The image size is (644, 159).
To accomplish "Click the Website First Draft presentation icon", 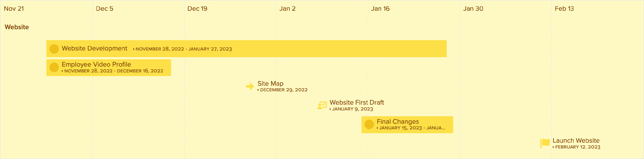I will point(322,105).
